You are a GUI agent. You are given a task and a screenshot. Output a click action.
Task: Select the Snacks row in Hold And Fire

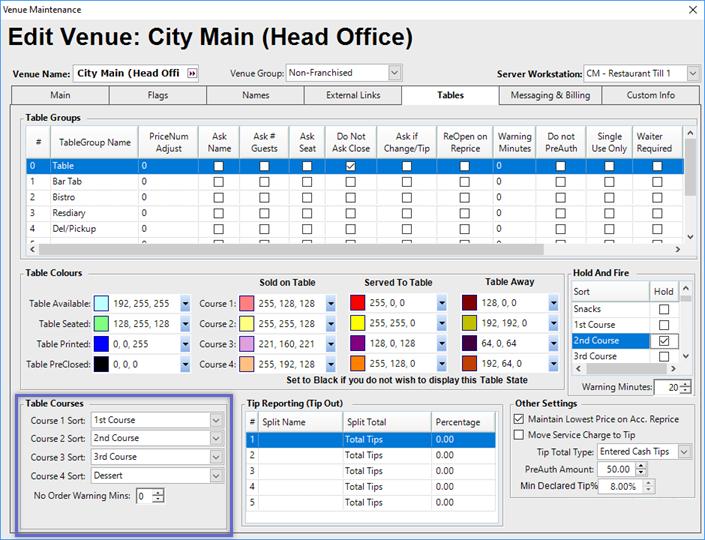[609, 309]
